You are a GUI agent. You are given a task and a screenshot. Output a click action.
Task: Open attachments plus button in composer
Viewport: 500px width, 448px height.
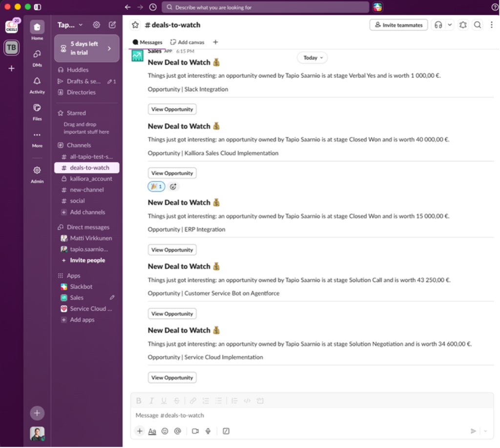(140, 431)
